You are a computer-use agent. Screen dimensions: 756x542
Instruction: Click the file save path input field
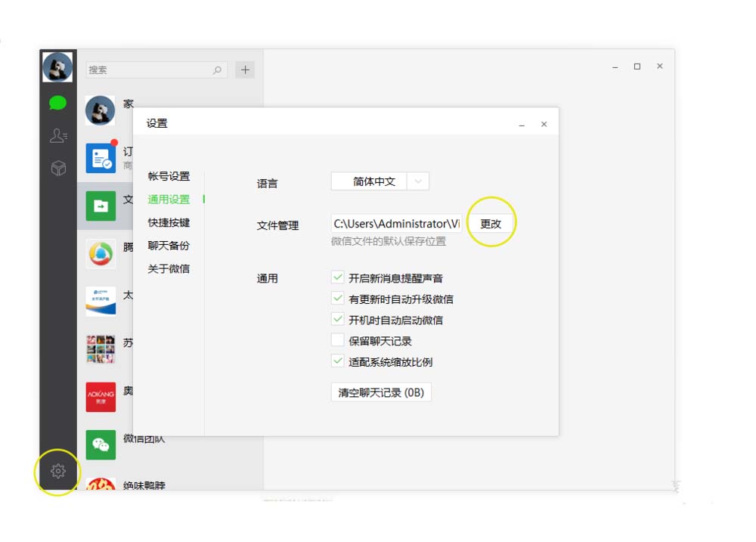395,224
